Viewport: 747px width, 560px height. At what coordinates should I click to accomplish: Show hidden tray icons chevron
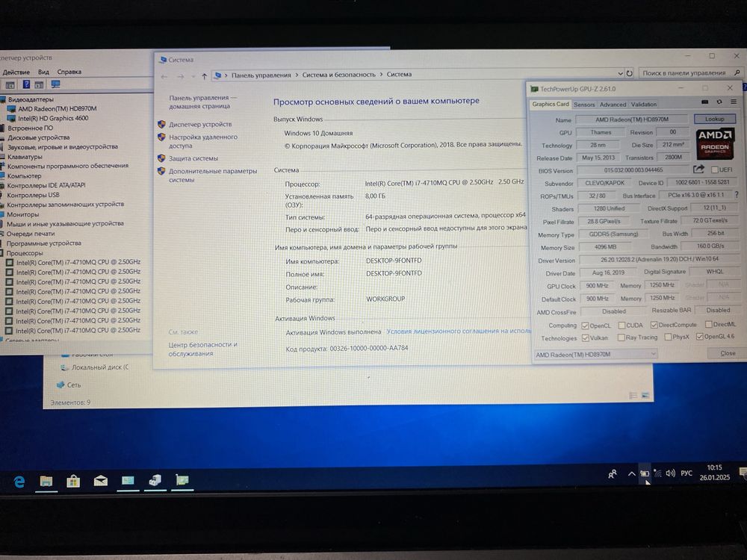coord(632,474)
